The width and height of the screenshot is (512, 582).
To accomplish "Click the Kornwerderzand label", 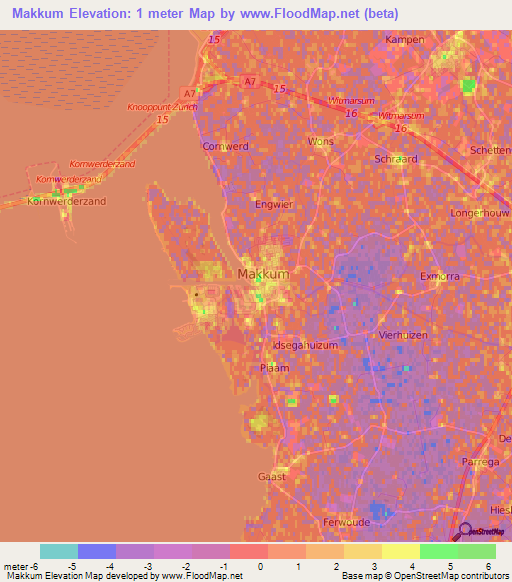I will click(67, 201).
